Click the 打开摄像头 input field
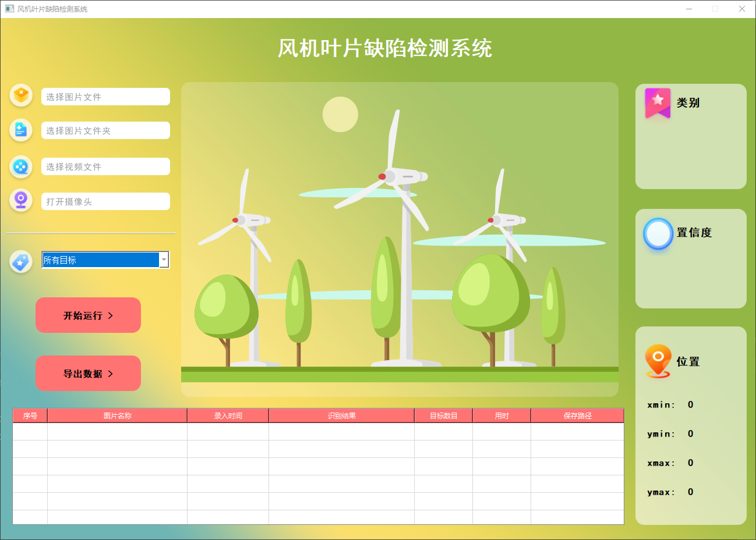The height and width of the screenshot is (540, 756). pyautogui.click(x=105, y=201)
